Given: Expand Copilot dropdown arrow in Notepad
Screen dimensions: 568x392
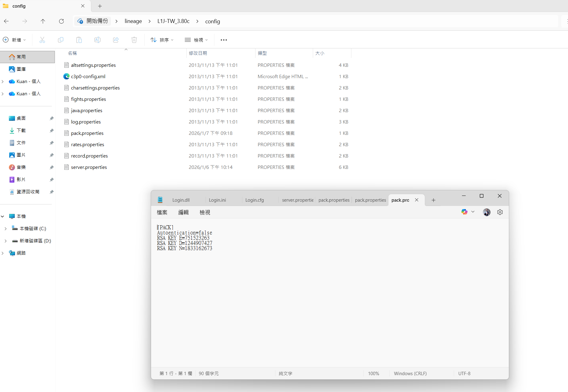Looking at the screenshot, I should click(x=473, y=212).
